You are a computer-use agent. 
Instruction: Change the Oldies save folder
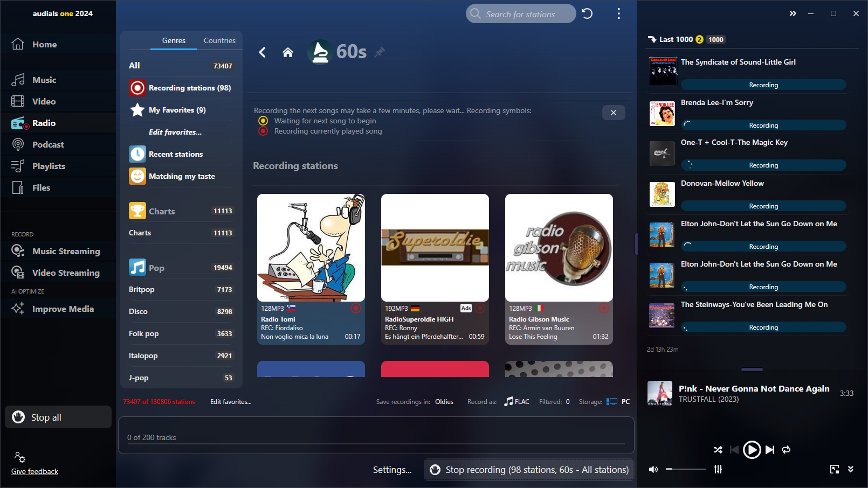(x=444, y=402)
